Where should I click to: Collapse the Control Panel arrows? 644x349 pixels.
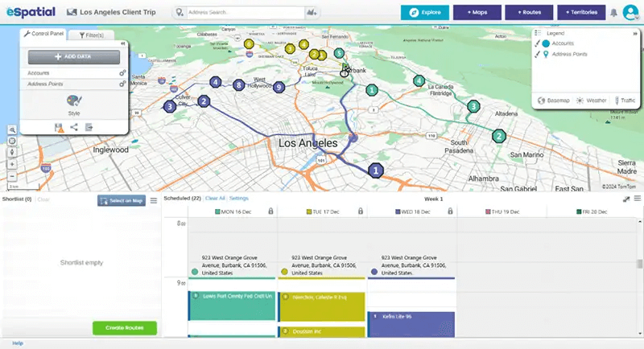pyautogui.click(x=123, y=43)
